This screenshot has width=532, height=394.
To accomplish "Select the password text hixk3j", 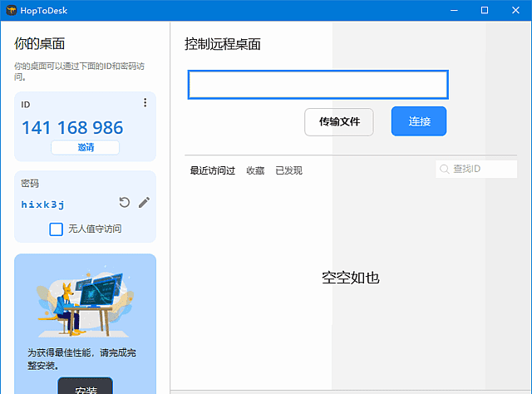I will 42,204.
